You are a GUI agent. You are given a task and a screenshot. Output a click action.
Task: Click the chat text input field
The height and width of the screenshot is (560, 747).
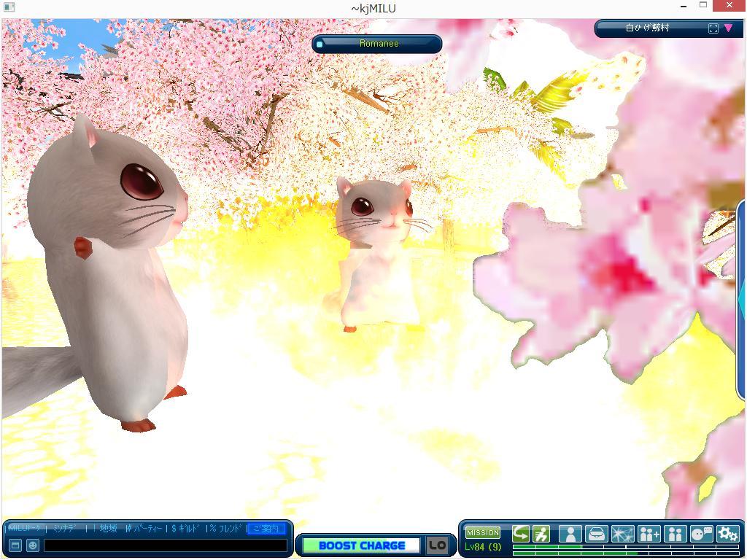click(165, 545)
